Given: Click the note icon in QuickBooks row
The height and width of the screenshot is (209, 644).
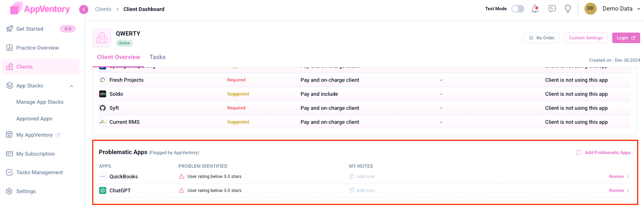Looking at the screenshot, I should click(x=352, y=176).
